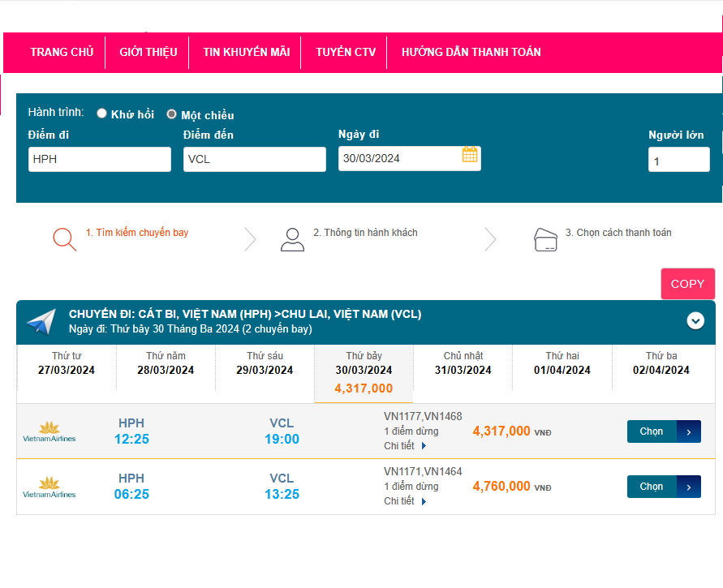Click the magnifier icon for flight search step
The image size is (723, 588).
(x=64, y=238)
